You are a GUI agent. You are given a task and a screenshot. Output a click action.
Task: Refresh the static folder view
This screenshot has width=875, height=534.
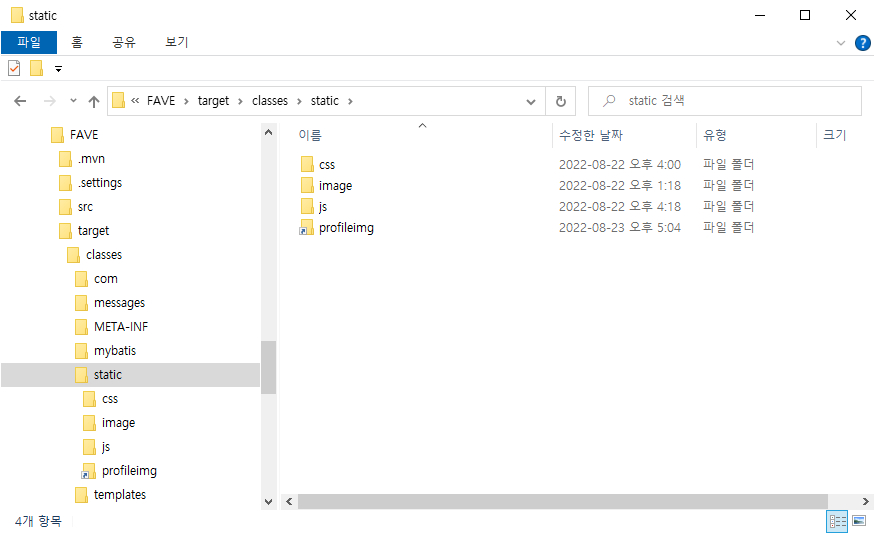point(561,102)
